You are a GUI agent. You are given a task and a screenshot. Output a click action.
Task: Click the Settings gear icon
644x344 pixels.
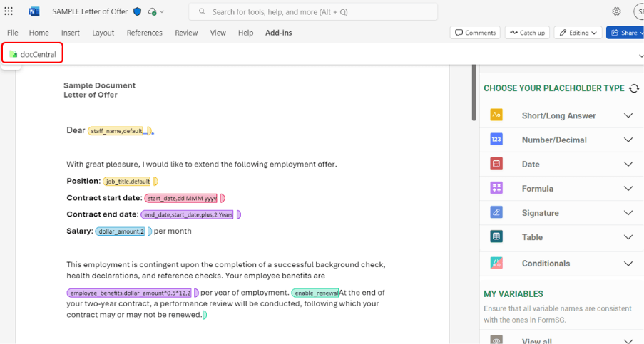[x=616, y=11]
